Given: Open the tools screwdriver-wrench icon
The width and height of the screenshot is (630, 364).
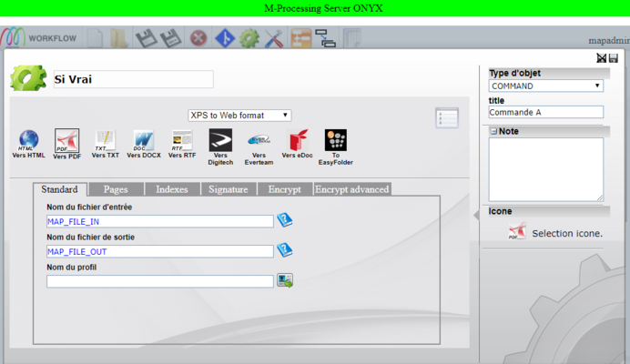Looking at the screenshot, I should (x=274, y=38).
